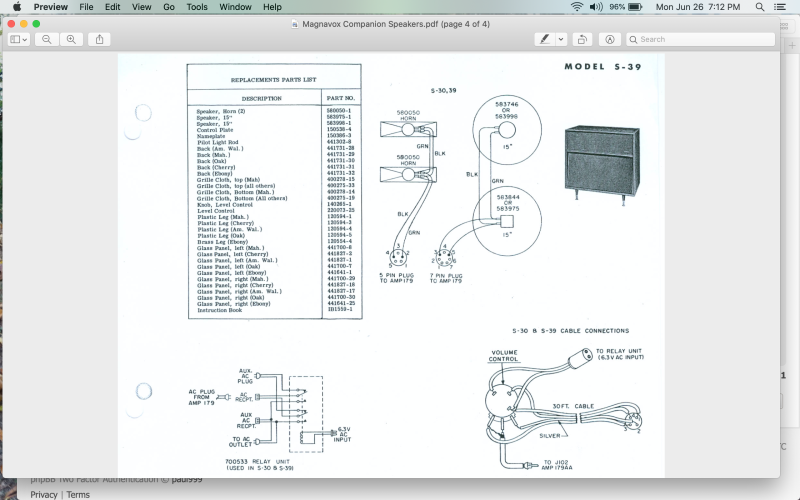The image size is (800, 500).
Task: Open the Tools menu
Action: 197,7
